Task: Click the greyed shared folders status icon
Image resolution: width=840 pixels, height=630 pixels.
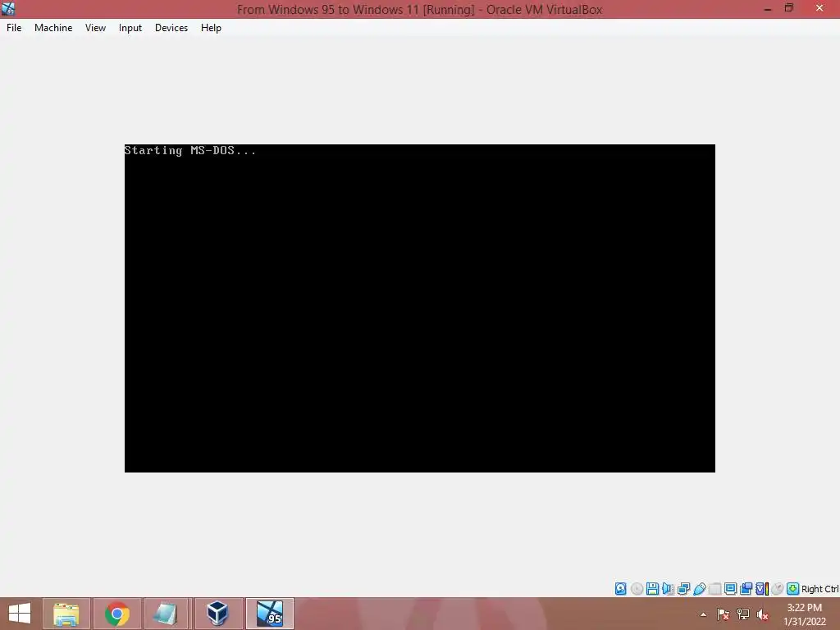Action: tap(714, 589)
